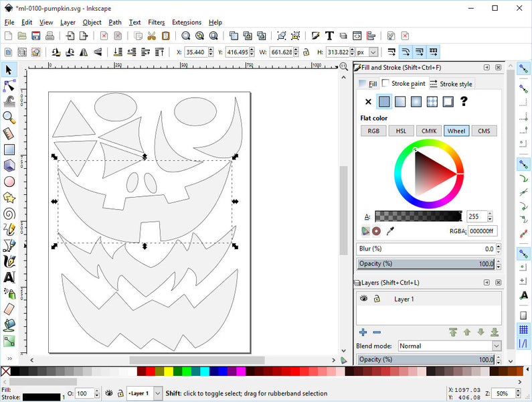This screenshot has height=402, width=532.
Task: Click the color dropper icon in Fill panel
Action: pos(391,231)
